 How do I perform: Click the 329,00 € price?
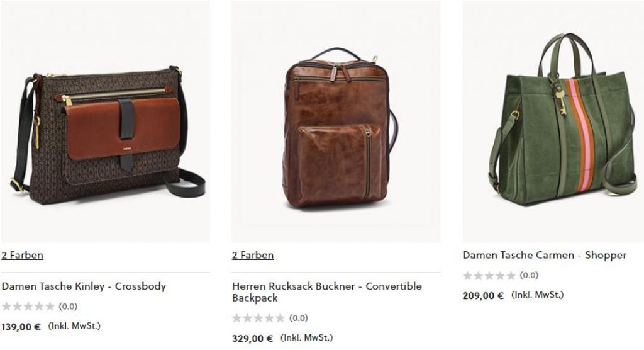[253, 339]
